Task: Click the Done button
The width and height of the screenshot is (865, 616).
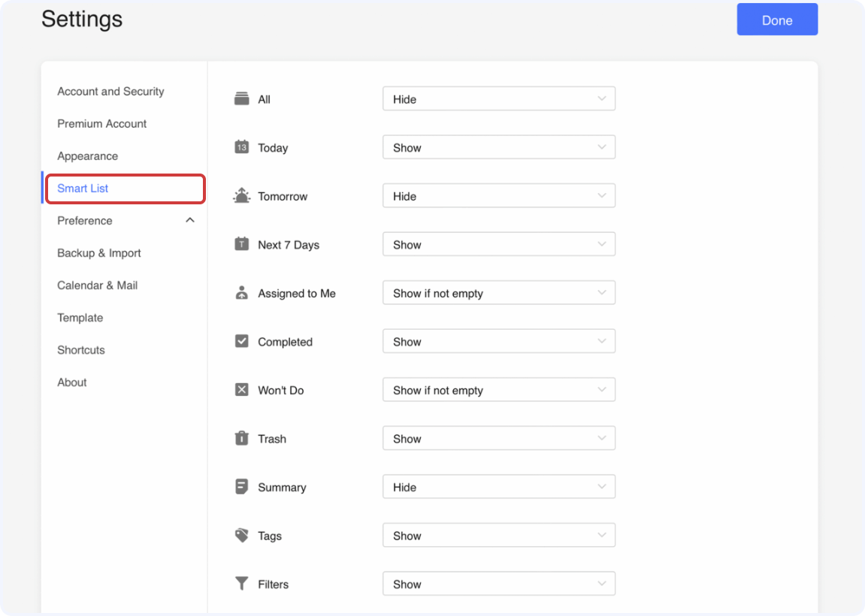Action: (x=777, y=20)
